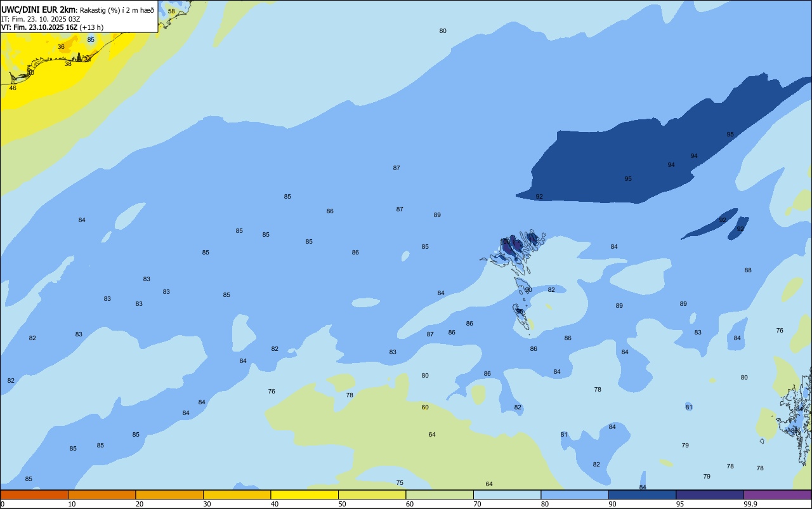
Task: Pick the 50–60 pale yellow legend swatch
Action: pyautogui.click(x=372, y=494)
